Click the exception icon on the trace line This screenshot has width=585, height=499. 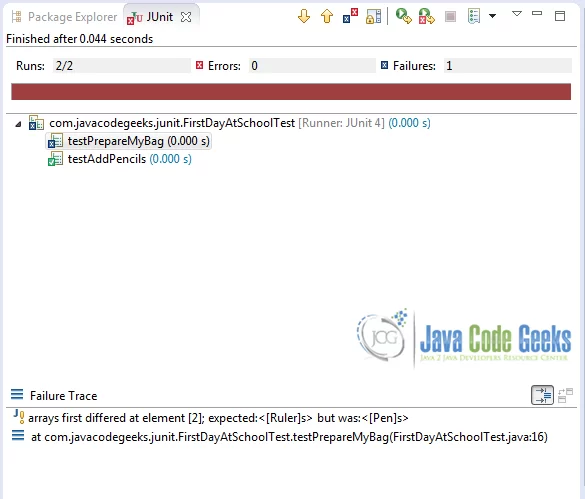point(19,417)
